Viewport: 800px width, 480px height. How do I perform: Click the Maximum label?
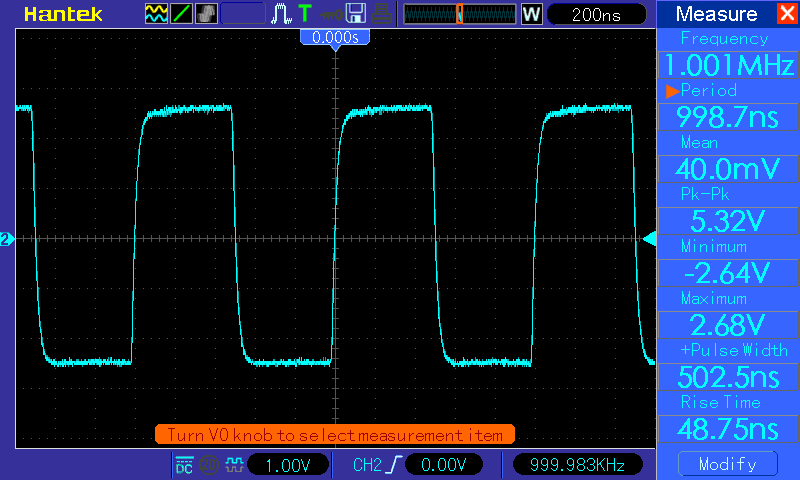click(714, 298)
